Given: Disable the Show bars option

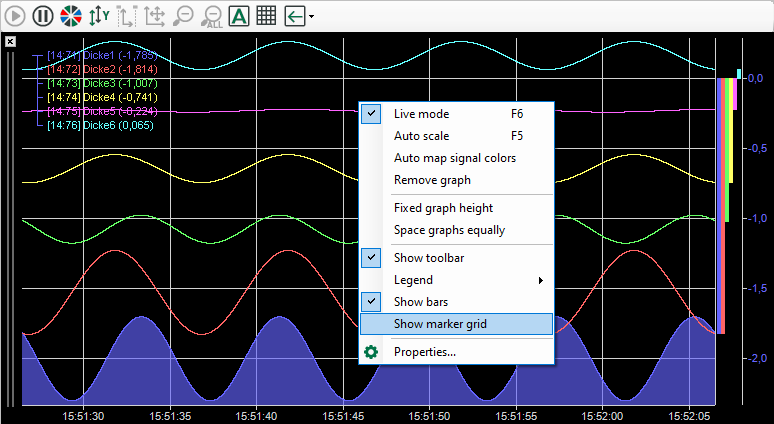Looking at the screenshot, I should (x=420, y=302).
